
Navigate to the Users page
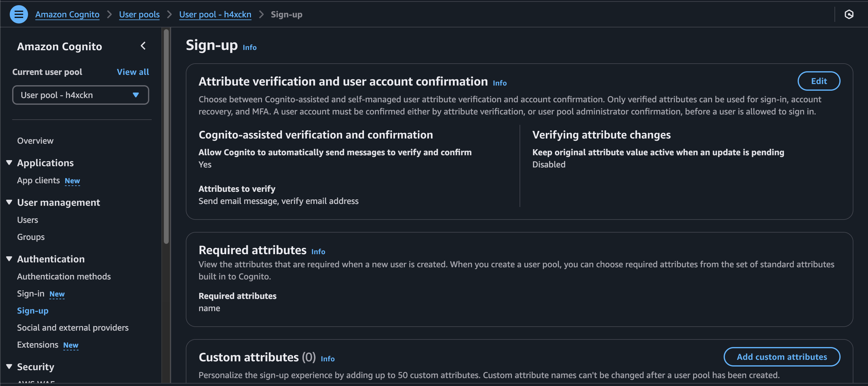pyautogui.click(x=27, y=219)
